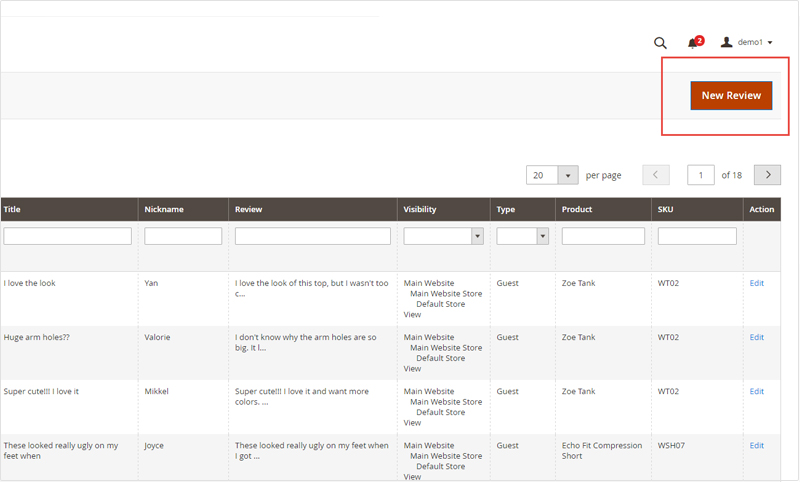800x482 pixels.
Task: Open the Visibility filter dropdown
Action: pyautogui.click(x=443, y=236)
